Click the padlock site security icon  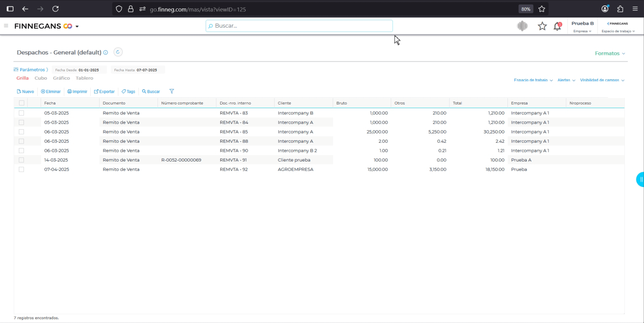(x=131, y=9)
